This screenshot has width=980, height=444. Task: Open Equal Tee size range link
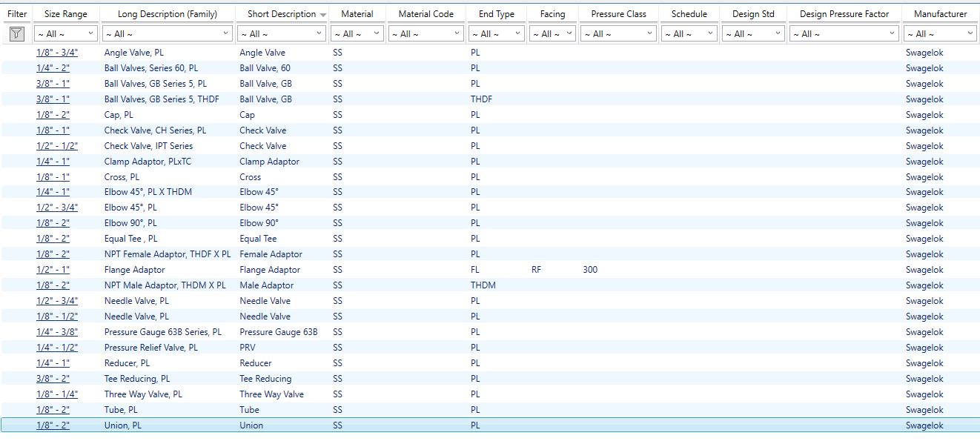tap(53, 239)
